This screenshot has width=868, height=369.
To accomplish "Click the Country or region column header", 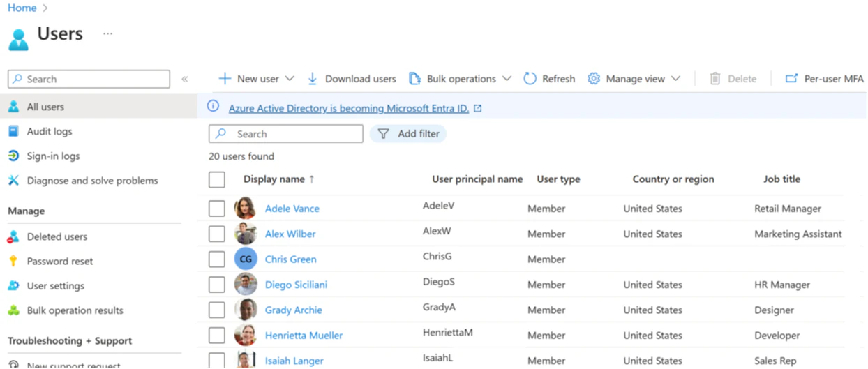I will click(x=673, y=179).
